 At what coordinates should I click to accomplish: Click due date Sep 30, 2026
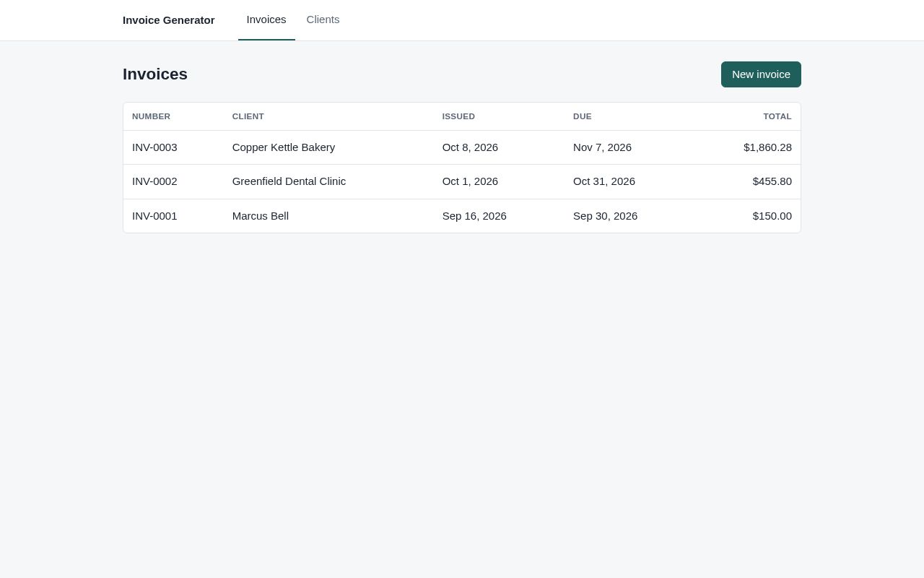coord(605,216)
